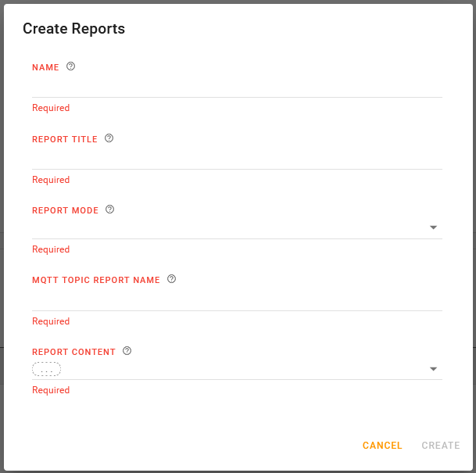Click the REPORT CONTENT label text
Screen dimensions: 476x473
pyautogui.click(x=73, y=352)
